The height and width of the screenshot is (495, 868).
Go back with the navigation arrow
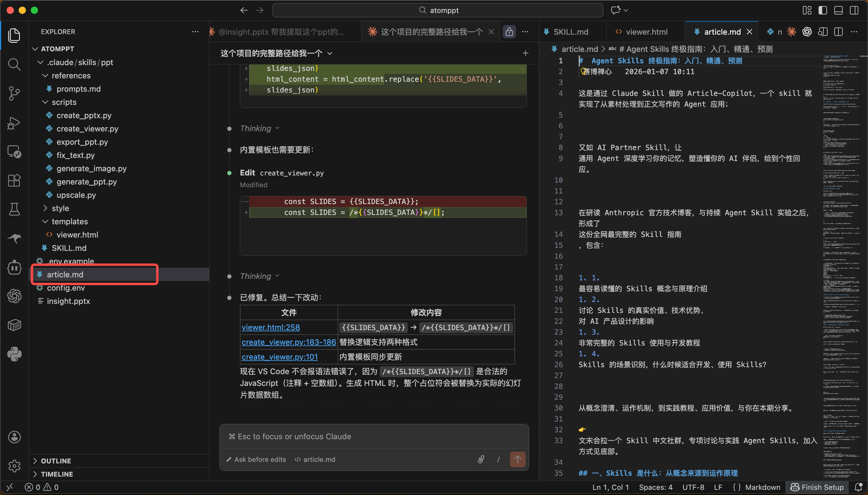244,10
